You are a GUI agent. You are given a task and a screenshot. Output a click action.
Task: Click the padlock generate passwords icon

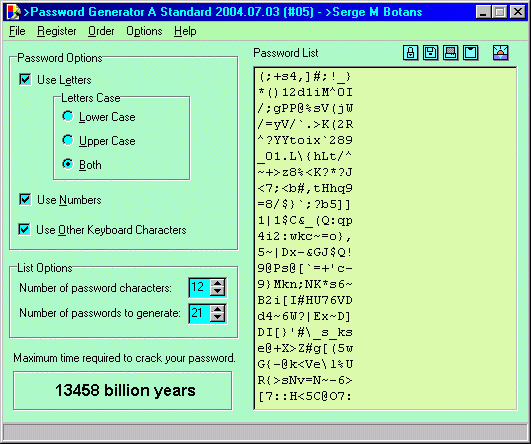410,53
